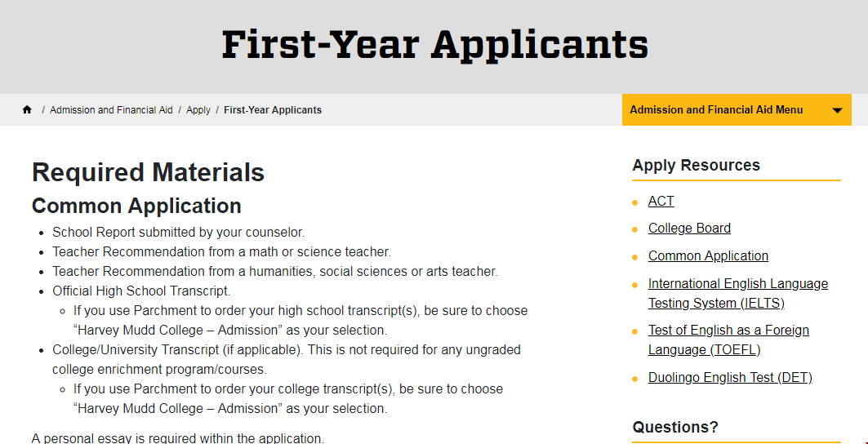
Task: Click the yellow bullet beside College Board
Action: point(635,229)
